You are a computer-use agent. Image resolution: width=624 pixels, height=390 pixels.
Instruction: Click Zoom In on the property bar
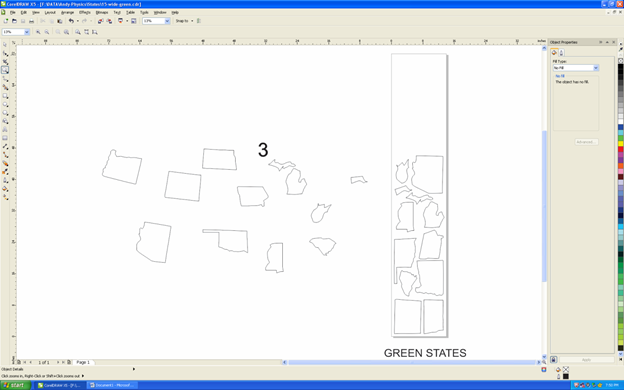pos(38,32)
